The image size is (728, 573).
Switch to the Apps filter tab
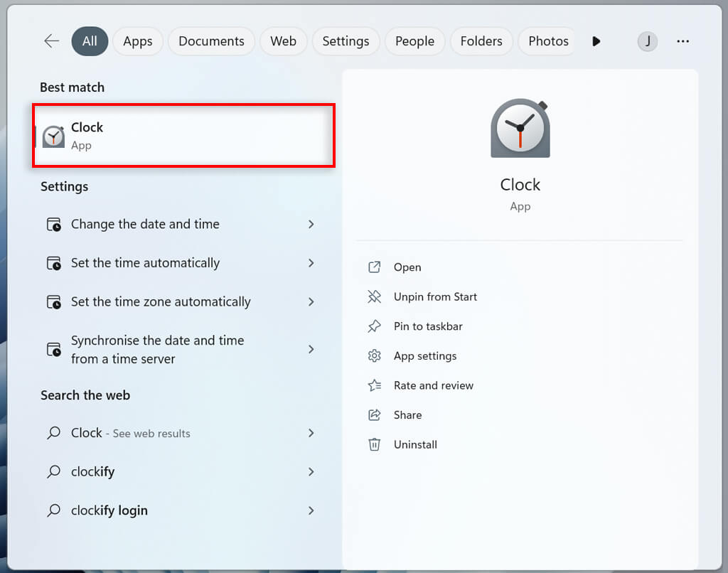point(138,41)
